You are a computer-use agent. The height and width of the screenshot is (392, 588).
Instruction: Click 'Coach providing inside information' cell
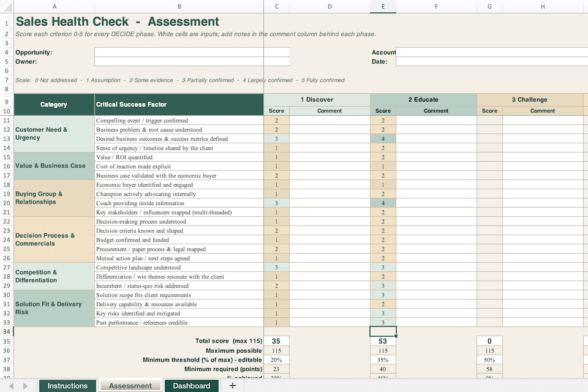179,203
